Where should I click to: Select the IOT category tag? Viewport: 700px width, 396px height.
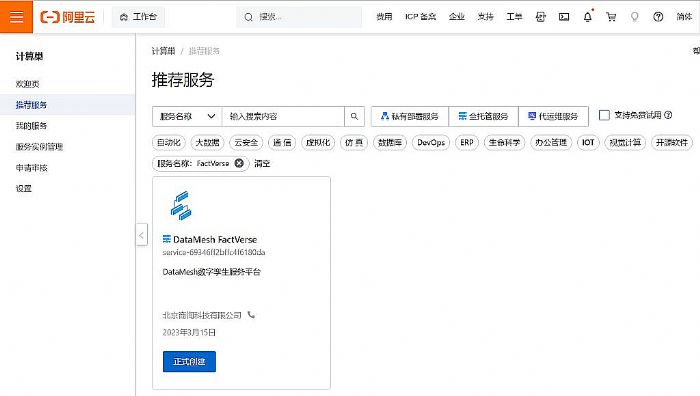588,142
